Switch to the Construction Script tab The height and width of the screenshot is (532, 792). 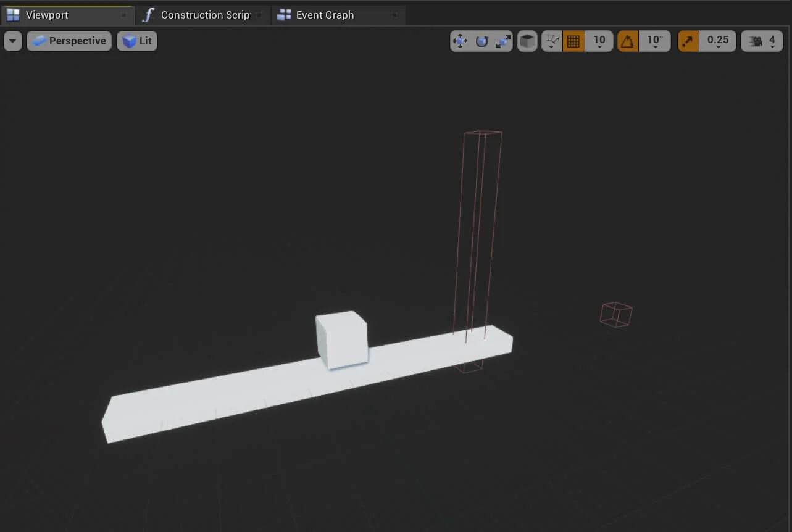(x=204, y=15)
